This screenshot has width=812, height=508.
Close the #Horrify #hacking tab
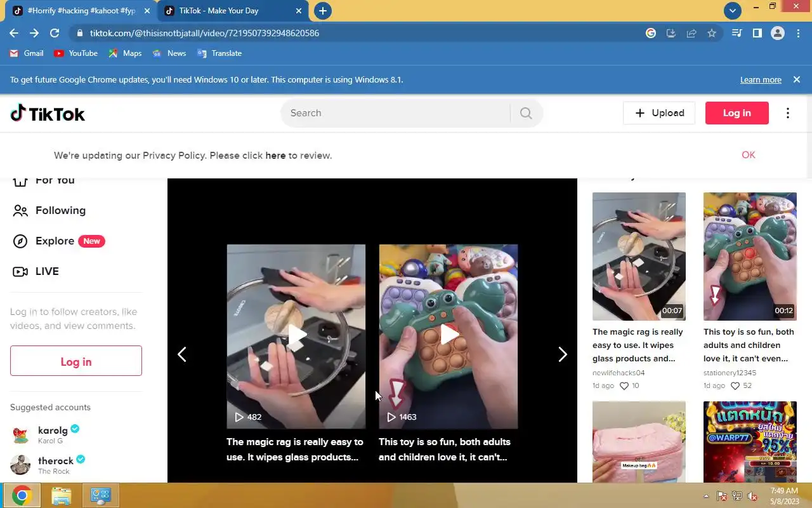(147, 11)
